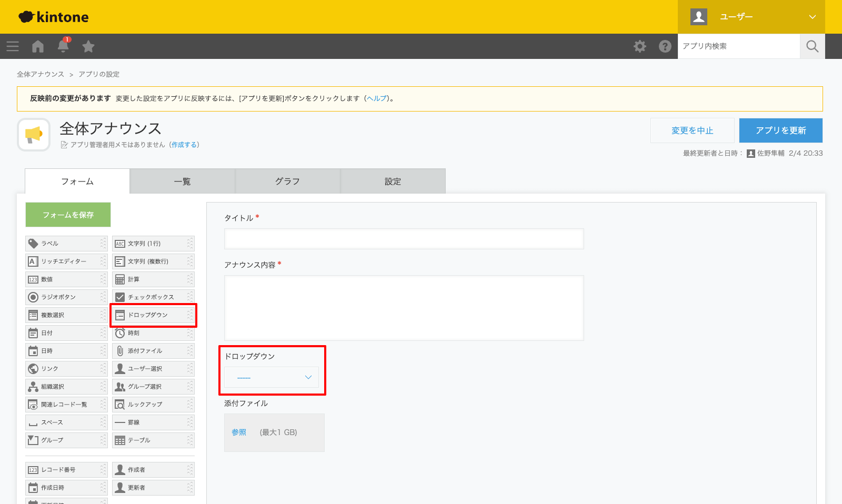Screen dimensions: 842x504
Task: Open the settings gear icon
Action: (640, 46)
